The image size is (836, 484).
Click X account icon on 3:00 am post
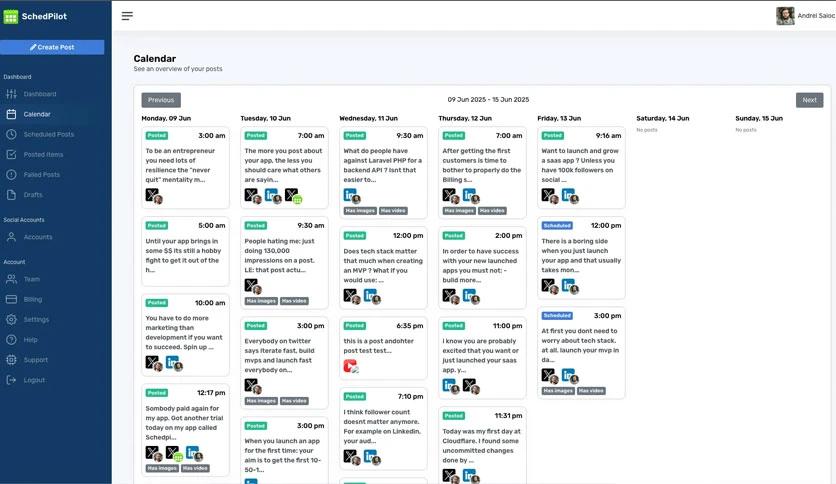coord(154,196)
